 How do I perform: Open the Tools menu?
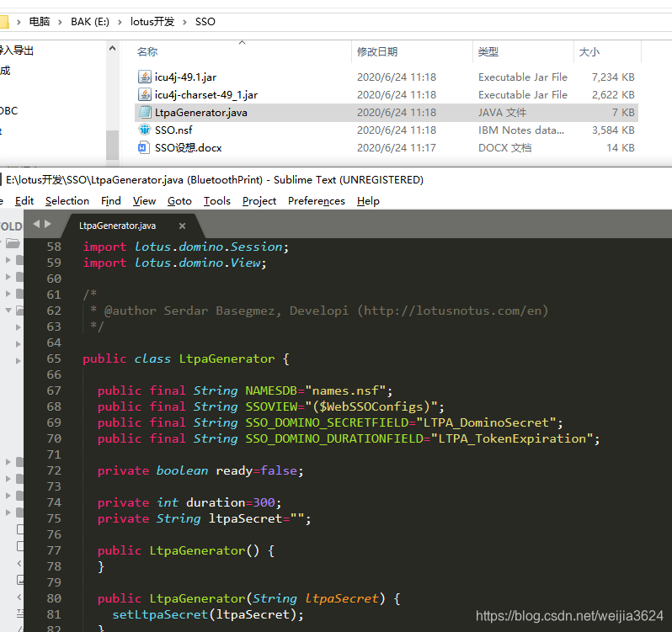point(217,201)
